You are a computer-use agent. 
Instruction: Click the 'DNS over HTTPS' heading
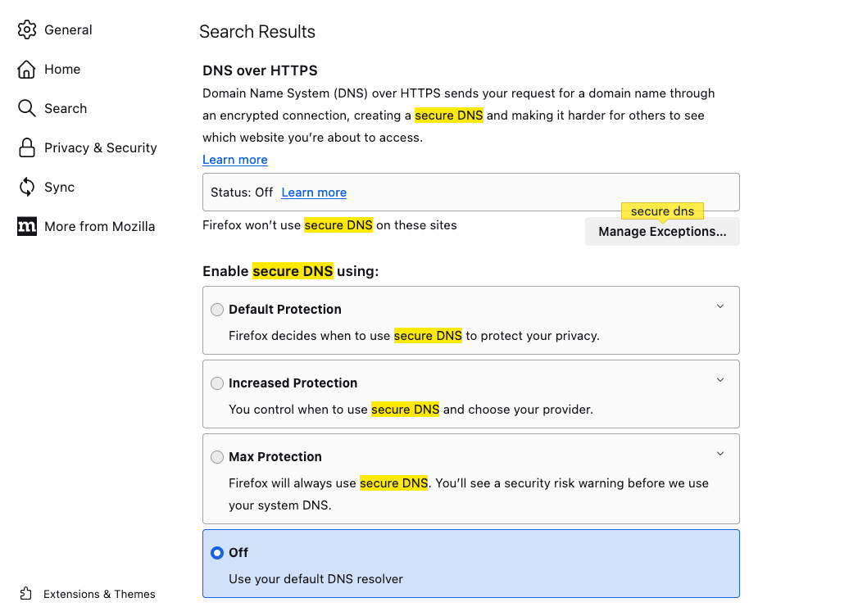tap(260, 70)
